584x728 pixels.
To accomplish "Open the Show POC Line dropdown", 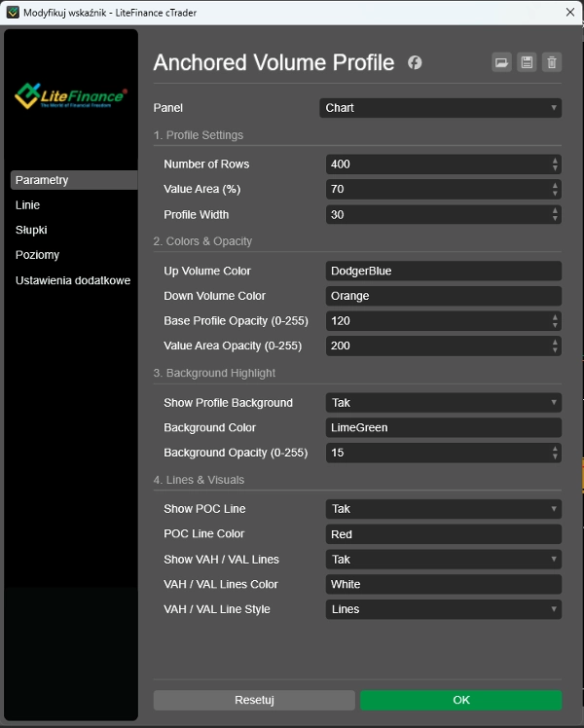I will pos(443,509).
